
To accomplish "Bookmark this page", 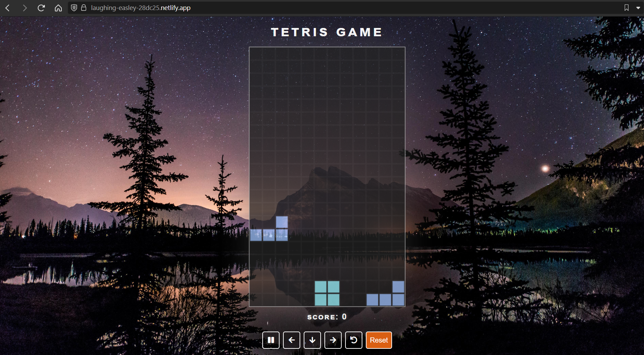I will click(626, 8).
